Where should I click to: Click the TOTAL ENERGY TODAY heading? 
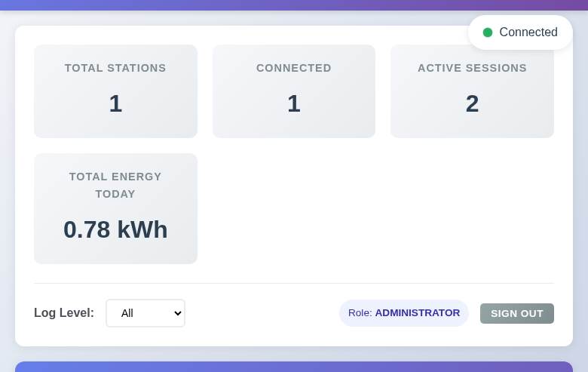pos(115,185)
